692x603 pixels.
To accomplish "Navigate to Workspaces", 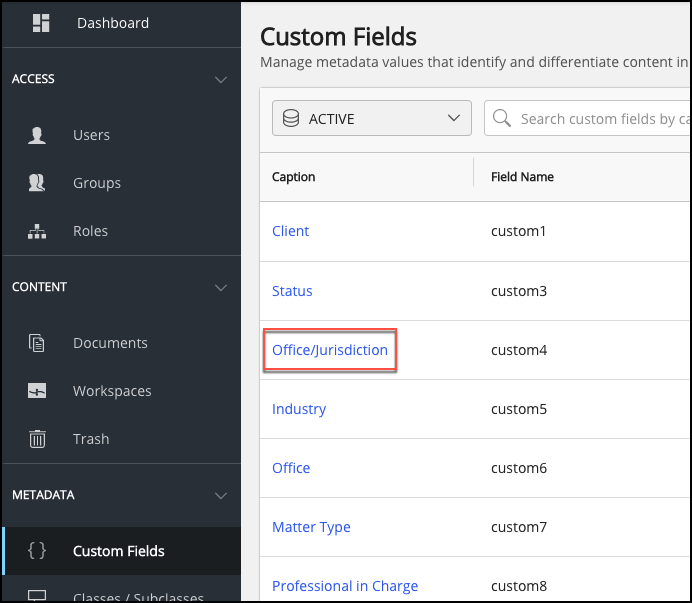I will [112, 391].
